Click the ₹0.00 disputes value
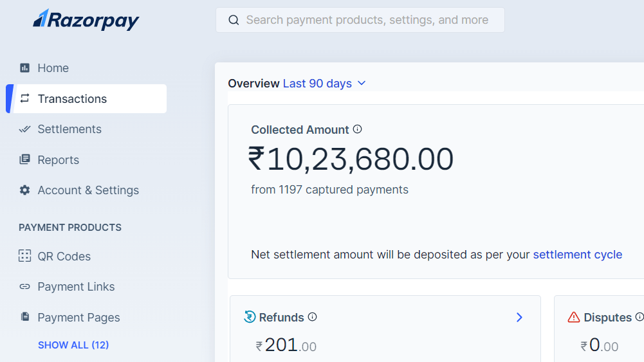Viewport: 644px width, 362px height. (600, 345)
